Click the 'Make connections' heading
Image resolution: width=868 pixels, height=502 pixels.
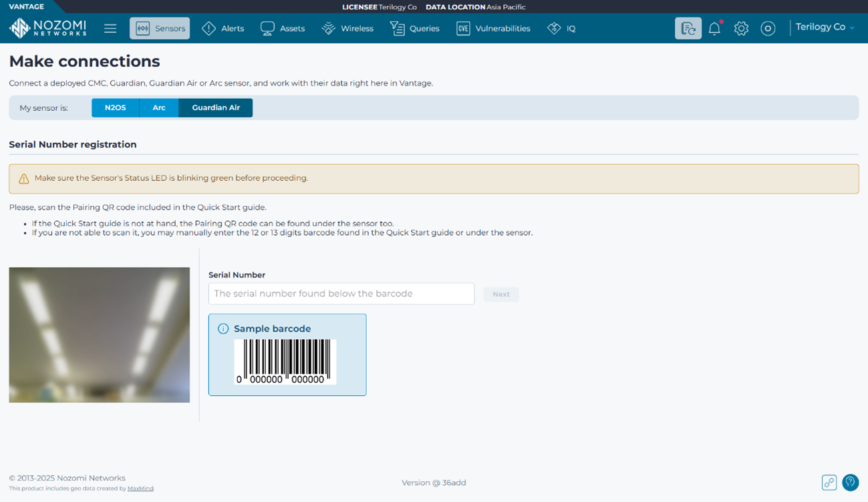[x=84, y=61]
